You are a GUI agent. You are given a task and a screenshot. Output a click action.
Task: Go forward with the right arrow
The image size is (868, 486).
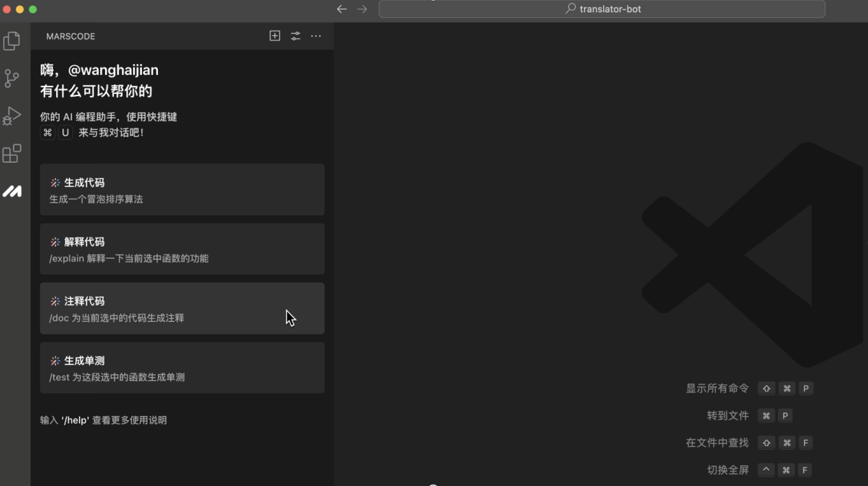pos(362,9)
